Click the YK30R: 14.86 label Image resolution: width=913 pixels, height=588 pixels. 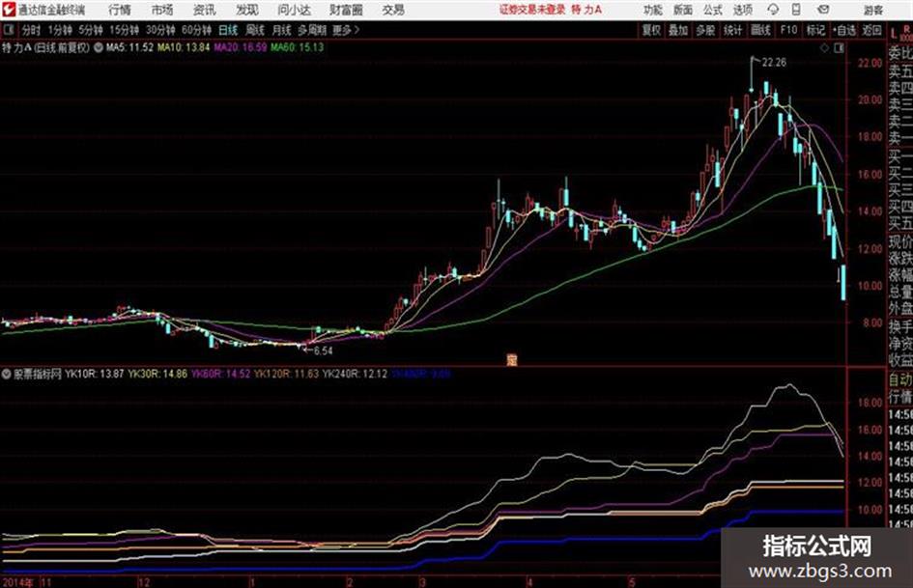coord(157,374)
